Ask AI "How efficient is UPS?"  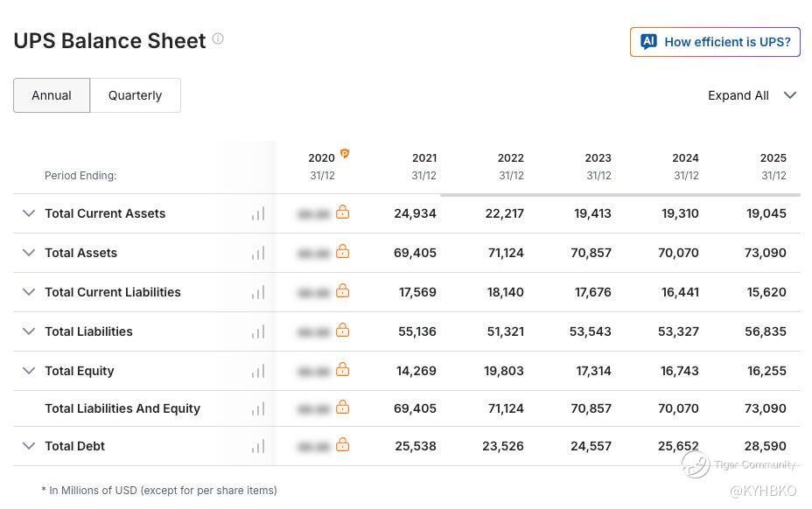(715, 42)
